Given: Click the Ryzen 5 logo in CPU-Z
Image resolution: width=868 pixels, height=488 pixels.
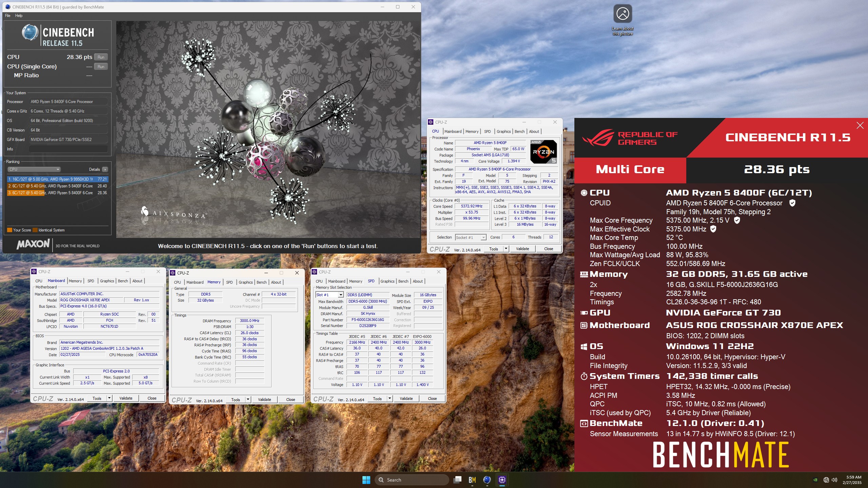Looking at the screenshot, I should coord(544,151).
